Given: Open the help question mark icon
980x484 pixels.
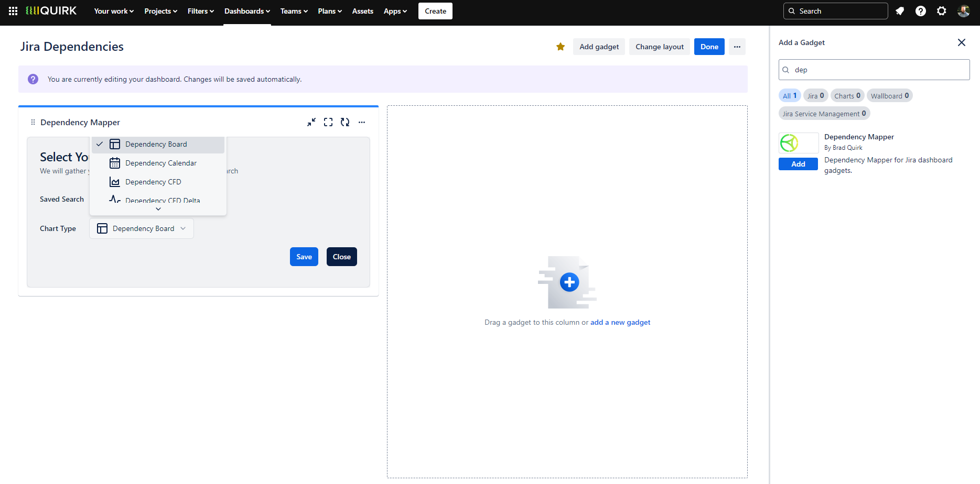Looking at the screenshot, I should point(921,11).
